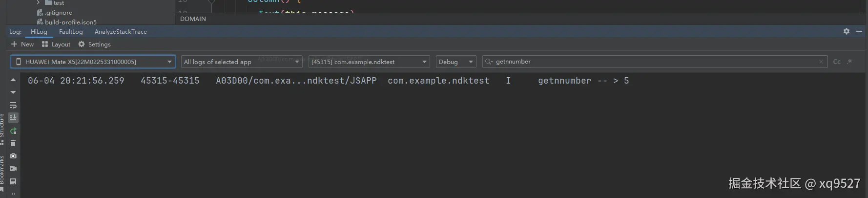
Task: Open the Layout options
Action: click(56, 44)
